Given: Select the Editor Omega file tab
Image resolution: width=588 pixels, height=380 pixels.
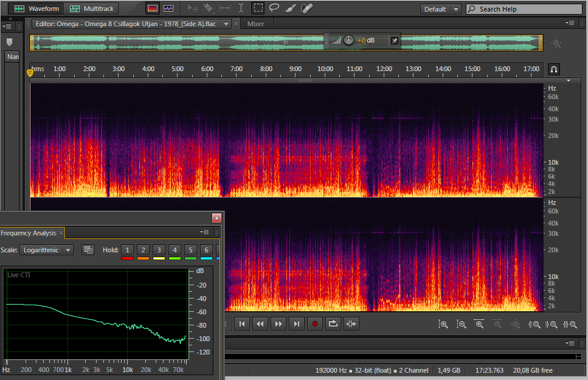Looking at the screenshot, I should pos(126,24).
